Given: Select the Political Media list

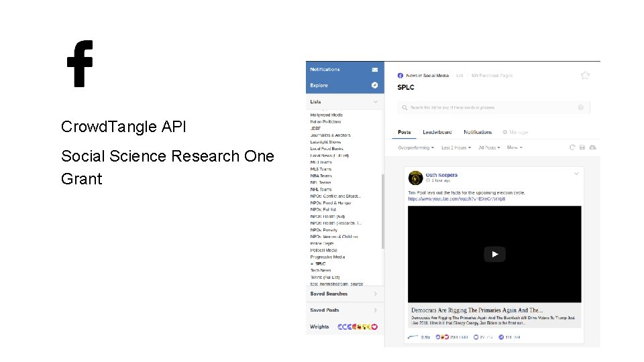Looking at the screenshot, I should pyautogui.click(x=323, y=250).
